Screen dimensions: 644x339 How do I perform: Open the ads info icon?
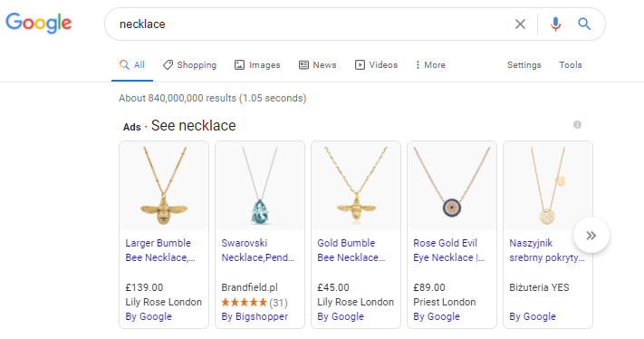pyautogui.click(x=577, y=124)
